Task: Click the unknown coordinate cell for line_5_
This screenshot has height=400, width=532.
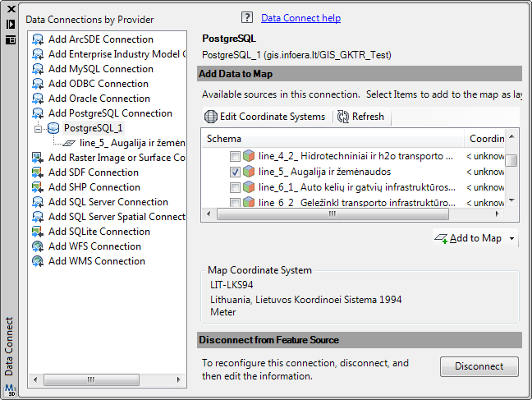Action: (485, 172)
